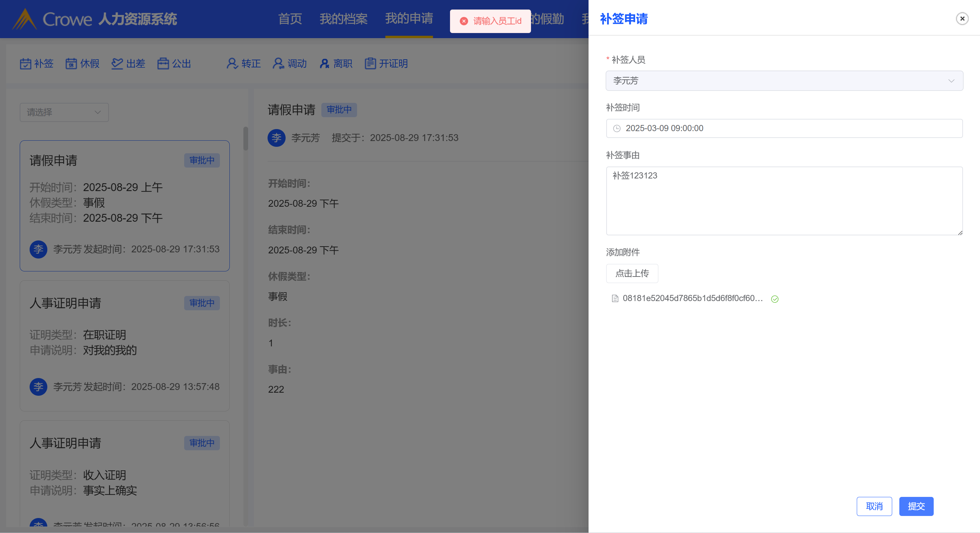Viewport: 980px width, 533px height.
Task: Click the clock icon in 补签时间 field
Action: point(617,129)
